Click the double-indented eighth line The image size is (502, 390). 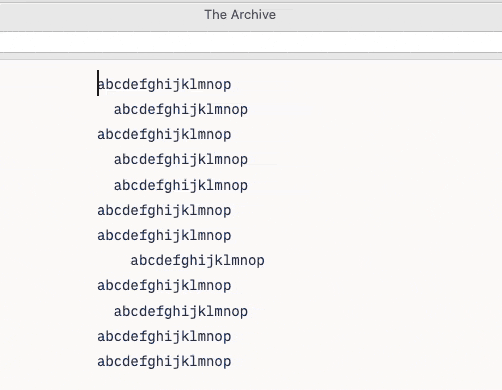(198, 261)
